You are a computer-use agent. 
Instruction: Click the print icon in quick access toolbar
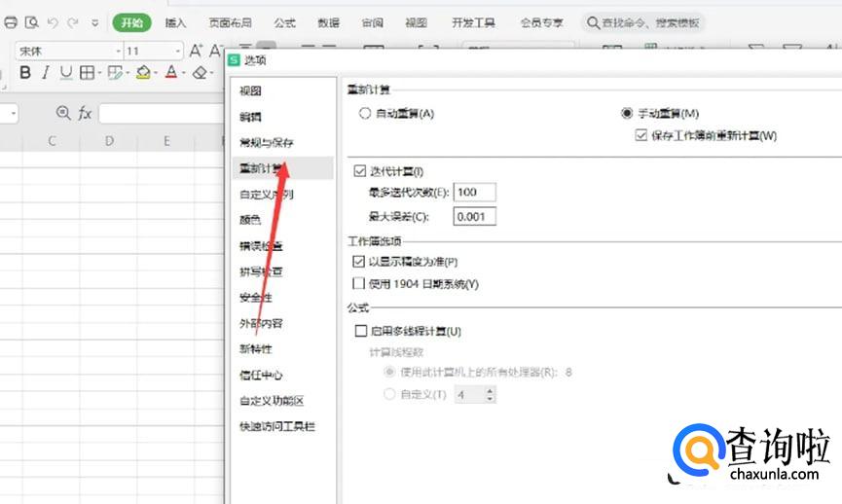tap(11, 22)
